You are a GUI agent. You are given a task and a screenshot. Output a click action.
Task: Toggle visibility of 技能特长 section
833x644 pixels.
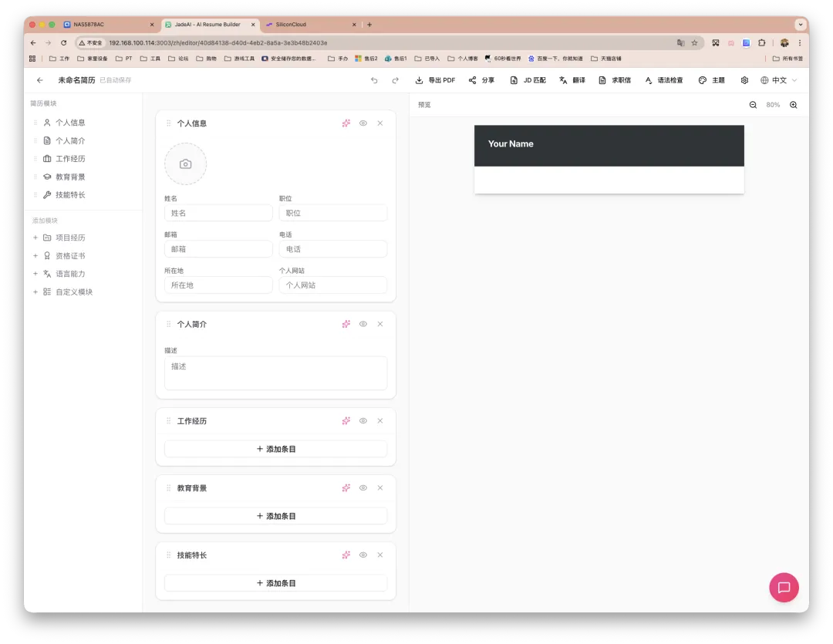pos(363,555)
